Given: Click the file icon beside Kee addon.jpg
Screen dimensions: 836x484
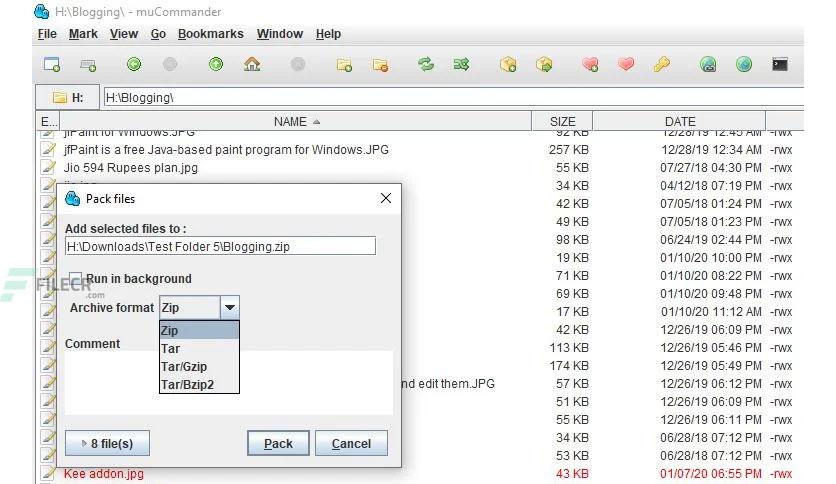Looking at the screenshot, I should pos(48,473).
